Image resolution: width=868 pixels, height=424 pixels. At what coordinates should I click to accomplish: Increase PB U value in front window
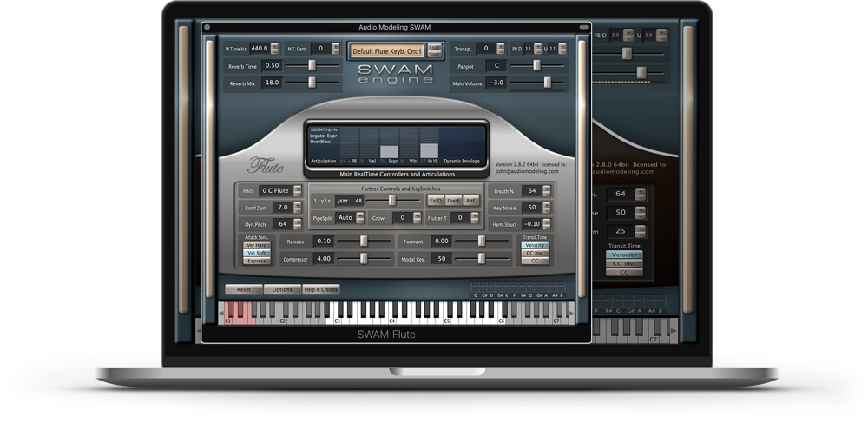pyautogui.click(x=562, y=46)
